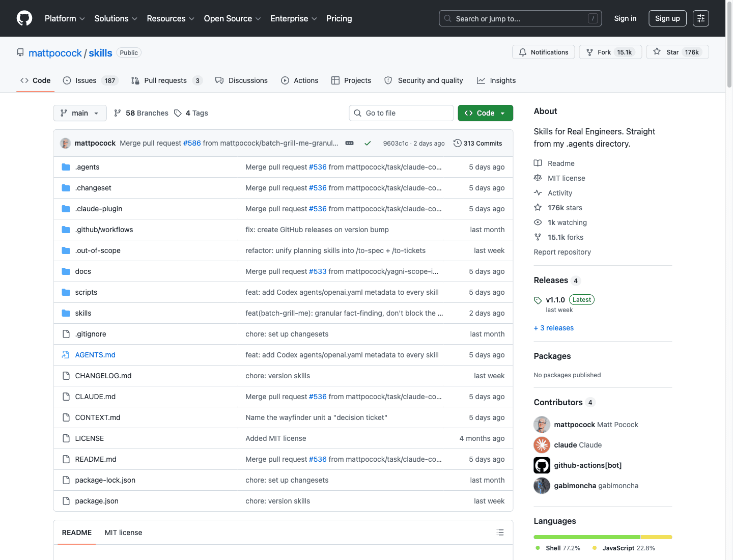Open the .github/workflows folder
Image resolution: width=733 pixels, height=560 pixels.
tap(104, 230)
